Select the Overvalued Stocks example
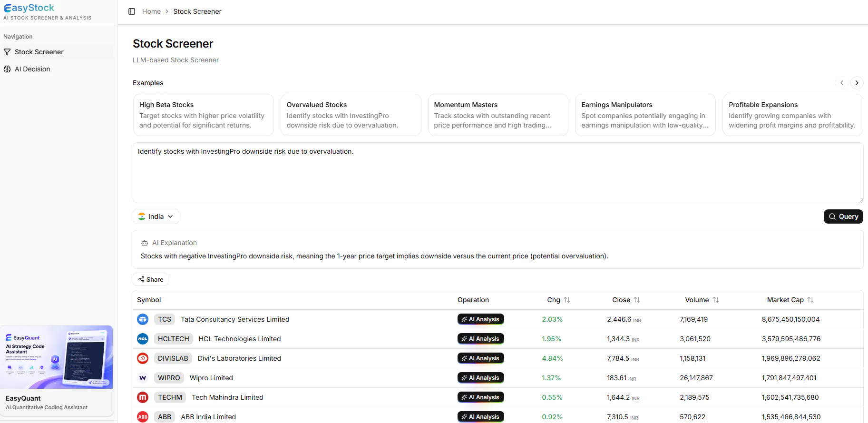The width and height of the screenshot is (868, 423). pos(351,115)
